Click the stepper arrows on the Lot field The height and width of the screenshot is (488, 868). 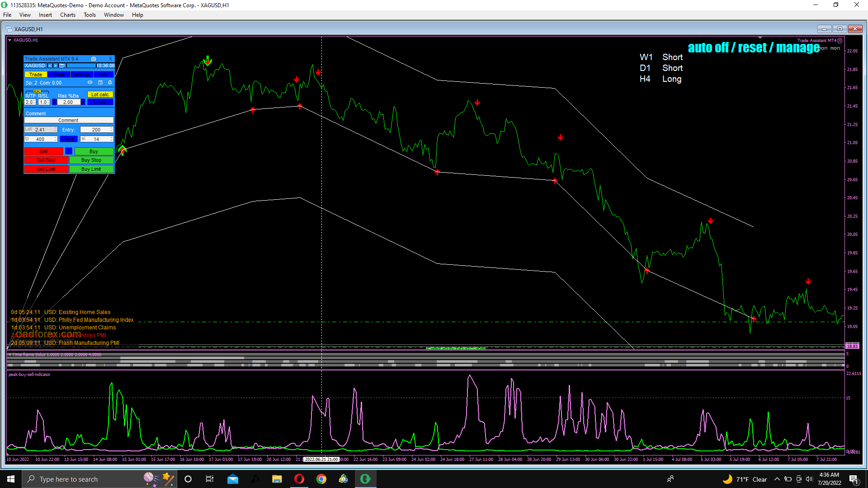pos(56,130)
